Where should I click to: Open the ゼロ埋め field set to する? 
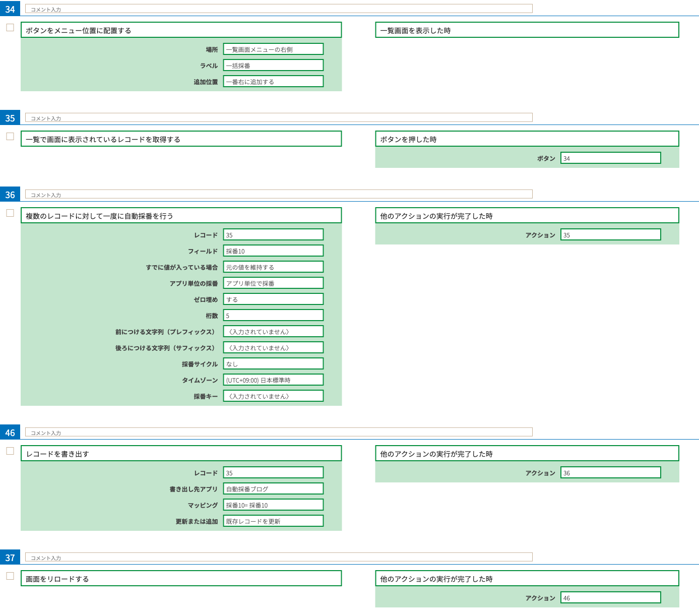point(273,299)
